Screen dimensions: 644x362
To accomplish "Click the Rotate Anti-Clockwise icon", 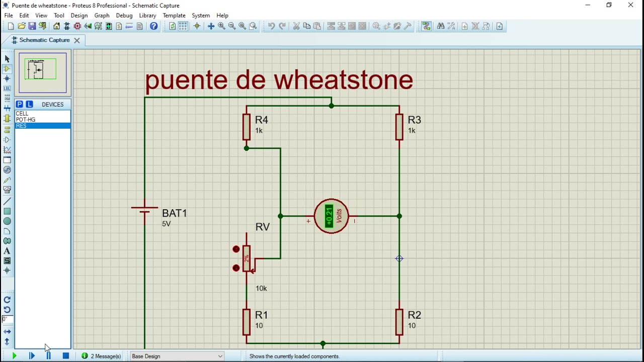I will pos(7,310).
